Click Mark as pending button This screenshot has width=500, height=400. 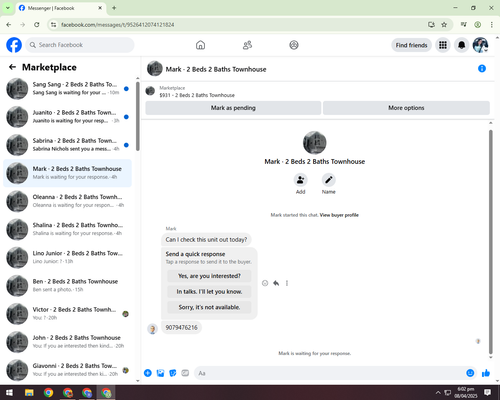pos(233,108)
